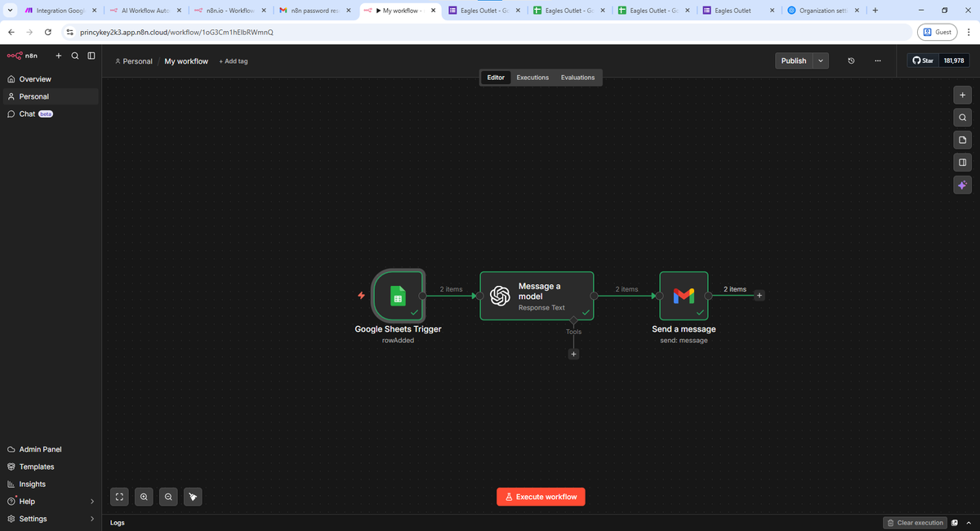Click Personal breadcrumb link
The width and height of the screenshot is (980, 531).
[134, 61]
